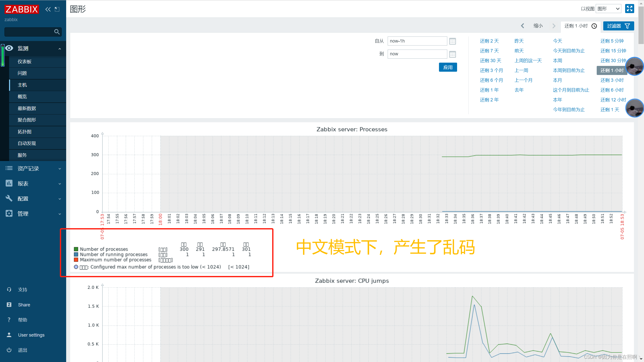Collapse the 监测 menu section
The image size is (644, 362).
[60, 49]
